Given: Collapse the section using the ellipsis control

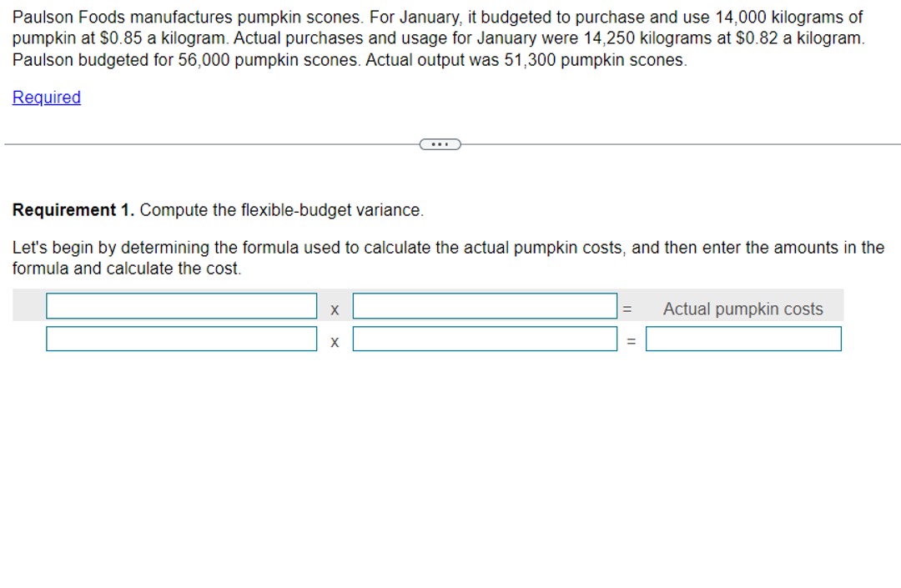Looking at the screenshot, I should (x=440, y=143).
